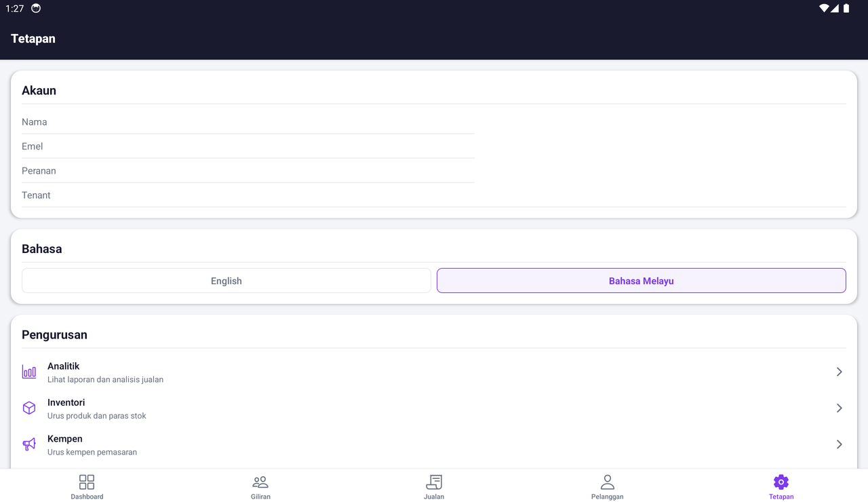
Task: Tap the battery status icon
Action: tap(846, 9)
